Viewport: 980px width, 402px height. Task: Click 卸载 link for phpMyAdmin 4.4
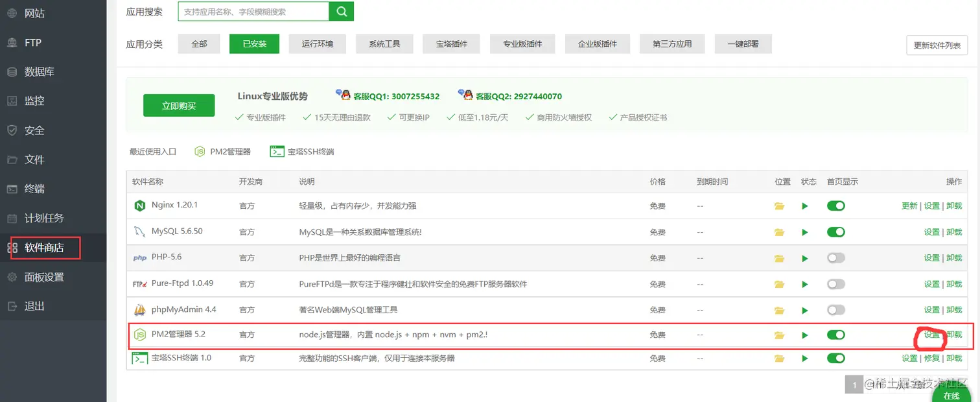pyautogui.click(x=954, y=310)
